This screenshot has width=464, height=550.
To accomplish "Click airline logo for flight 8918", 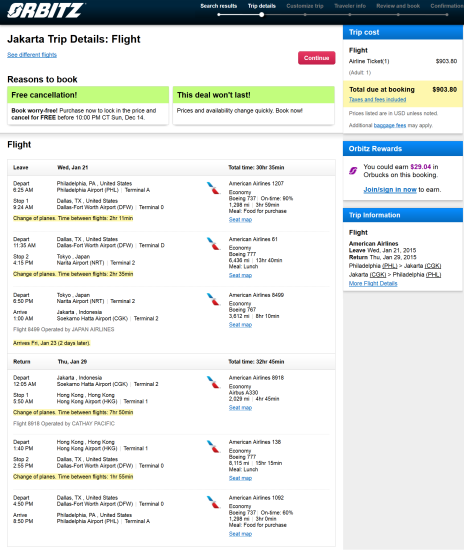I will pyautogui.click(x=213, y=382).
